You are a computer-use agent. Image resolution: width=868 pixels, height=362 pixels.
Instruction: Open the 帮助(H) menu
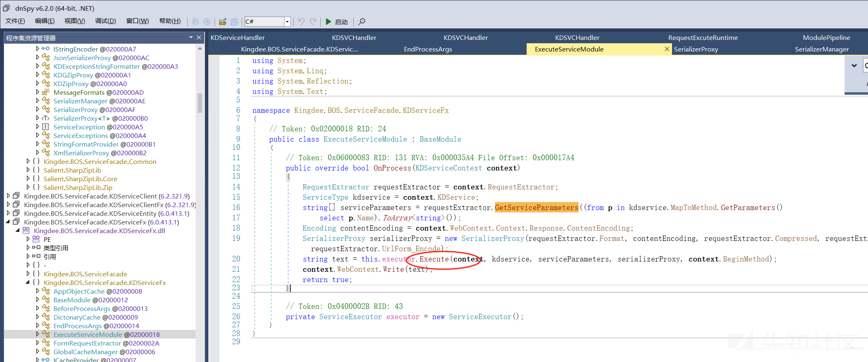click(170, 21)
